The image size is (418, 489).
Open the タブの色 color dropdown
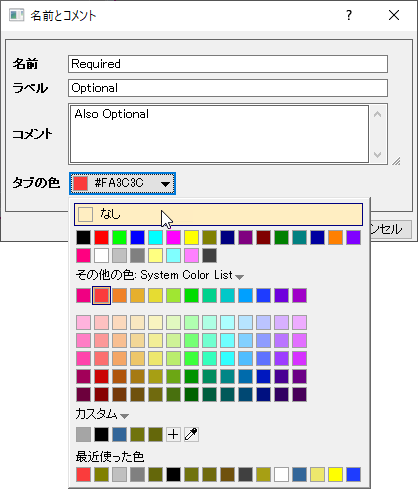click(122, 183)
